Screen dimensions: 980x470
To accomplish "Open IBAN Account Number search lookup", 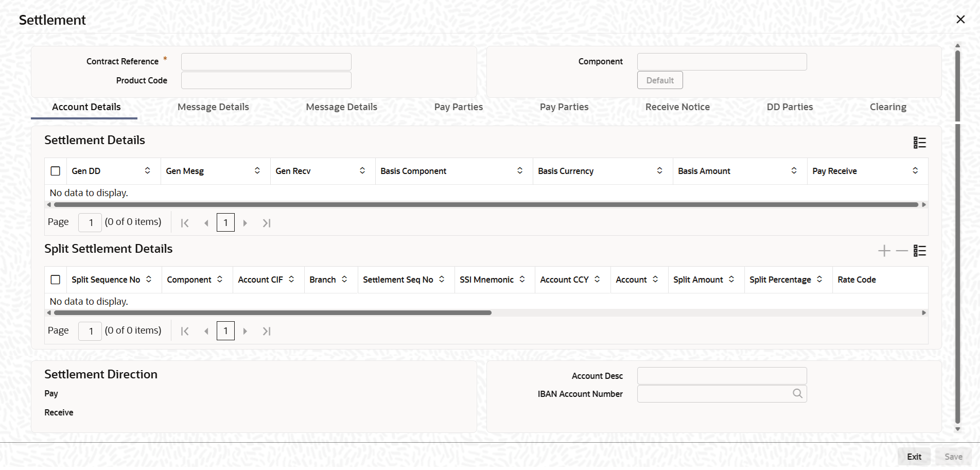I will pos(797,394).
